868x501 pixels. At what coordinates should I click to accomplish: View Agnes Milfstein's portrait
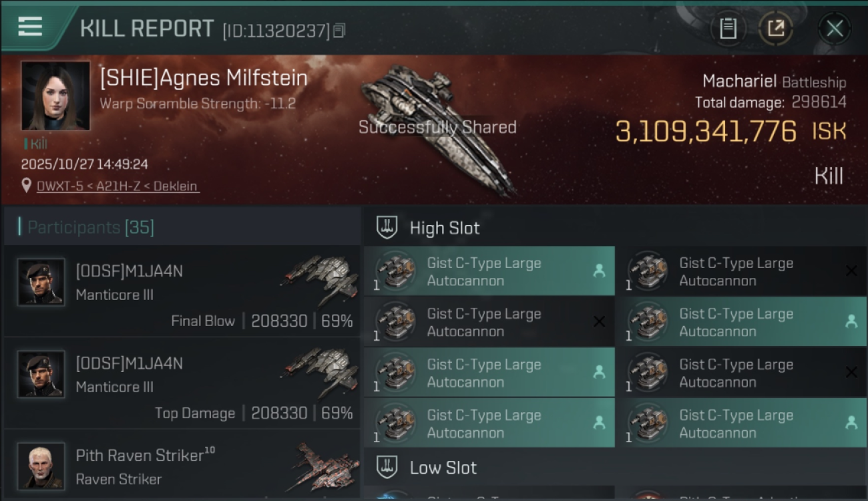point(55,96)
